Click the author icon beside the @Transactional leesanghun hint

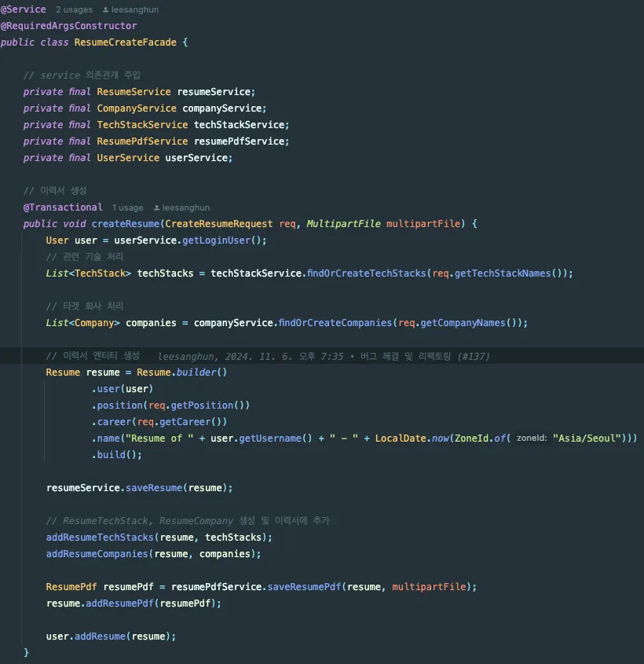point(156,208)
